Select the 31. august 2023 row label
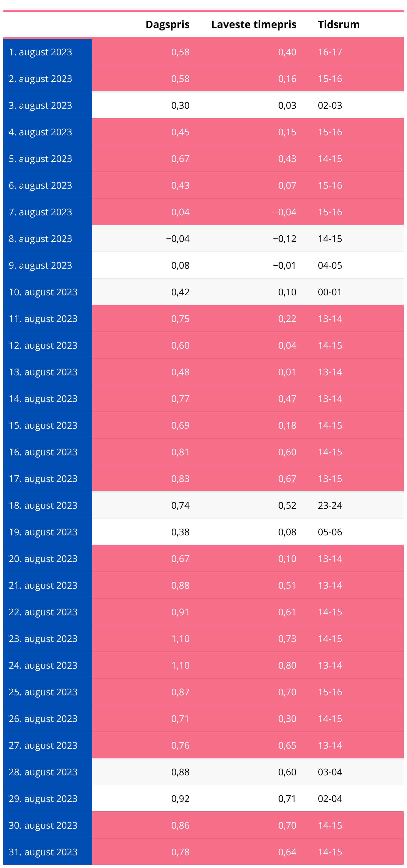The image size is (407, 868). coord(43,852)
